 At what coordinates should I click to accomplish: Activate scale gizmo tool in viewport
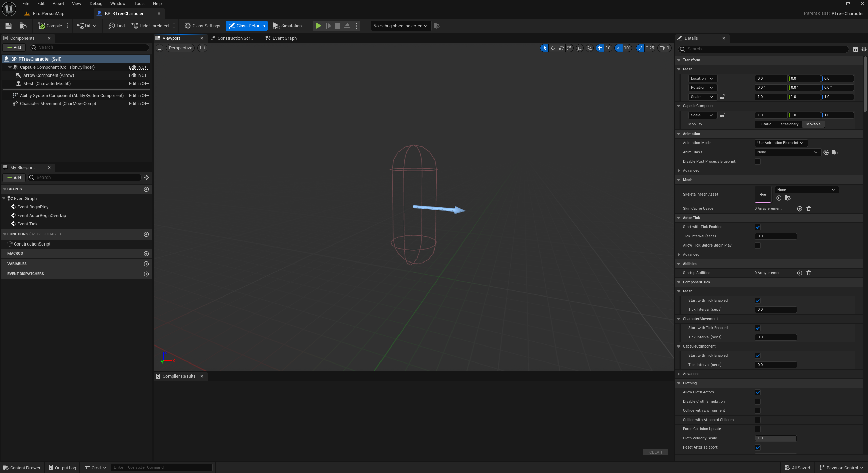click(x=569, y=48)
